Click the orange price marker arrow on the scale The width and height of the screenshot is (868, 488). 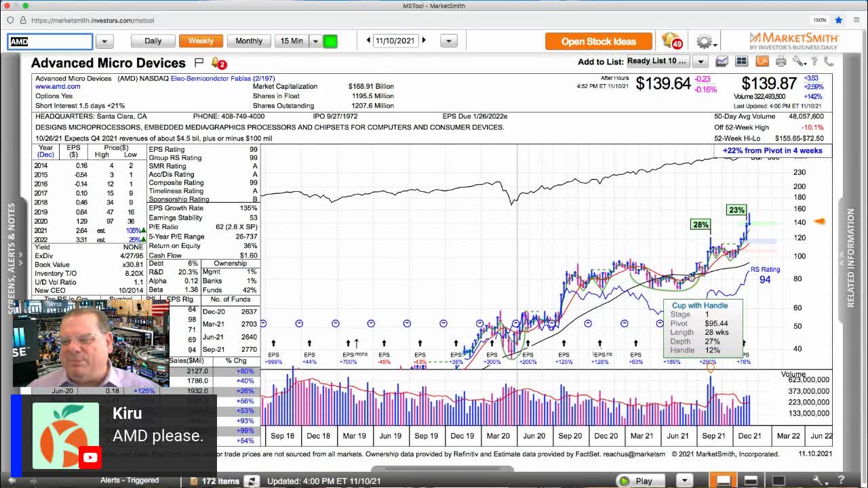tap(819, 221)
